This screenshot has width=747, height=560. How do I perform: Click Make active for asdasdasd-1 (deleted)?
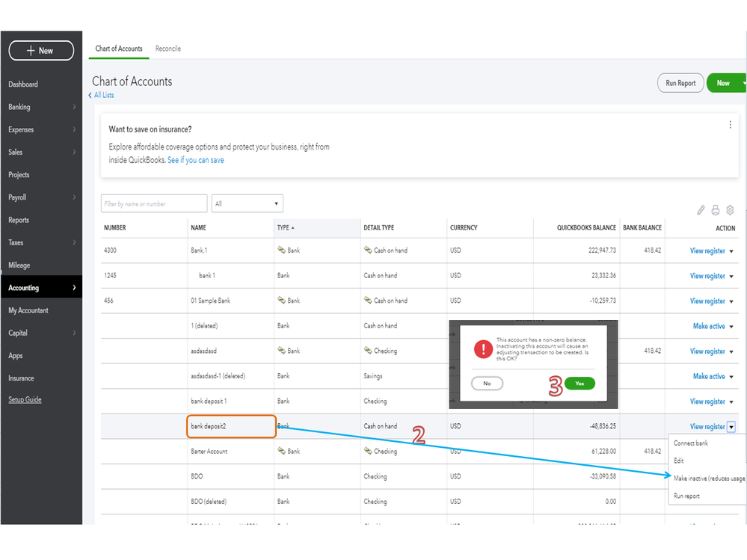[x=708, y=376]
